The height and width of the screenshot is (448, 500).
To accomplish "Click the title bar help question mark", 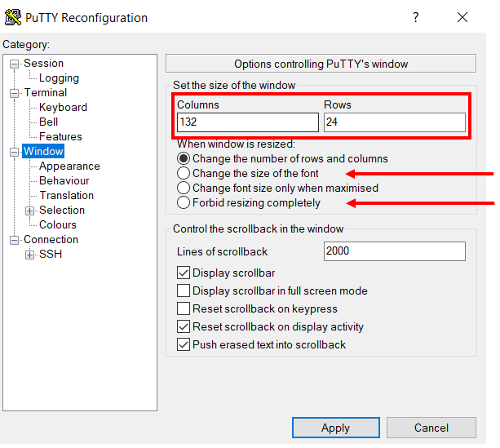I will 415,17.
